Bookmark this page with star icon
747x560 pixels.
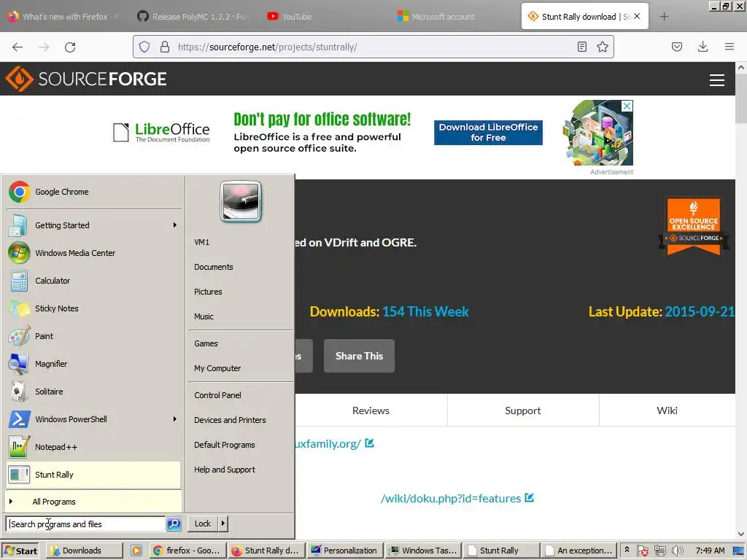[602, 47]
